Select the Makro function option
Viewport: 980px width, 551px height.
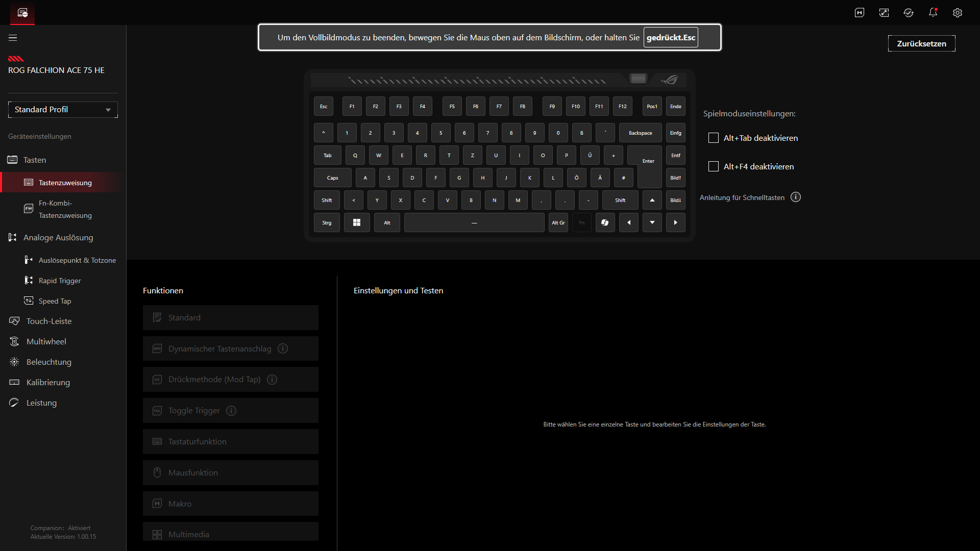(231, 504)
